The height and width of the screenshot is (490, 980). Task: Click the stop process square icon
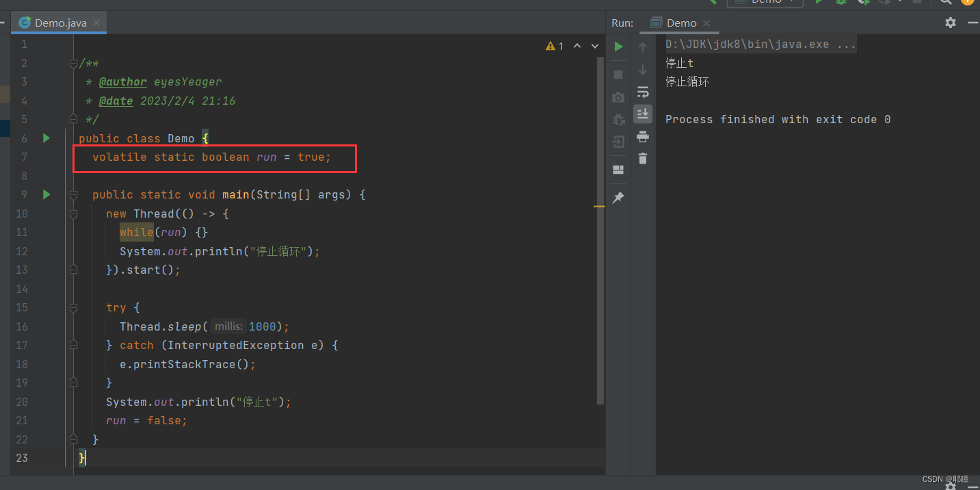[618, 74]
